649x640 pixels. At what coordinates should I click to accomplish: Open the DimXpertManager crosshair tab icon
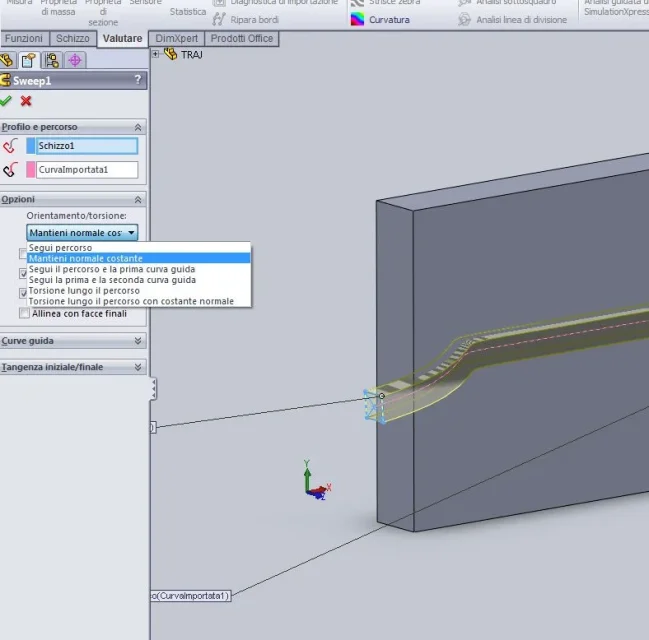point(75,60)
